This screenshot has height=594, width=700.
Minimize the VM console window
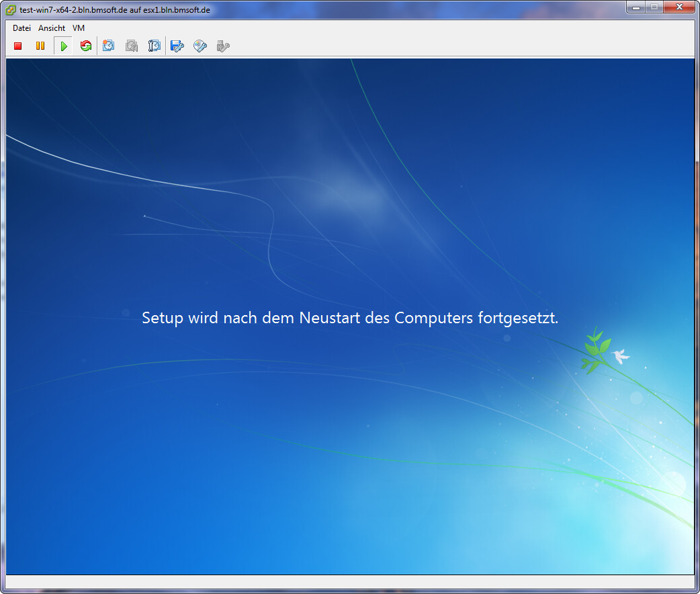(636, 7)
